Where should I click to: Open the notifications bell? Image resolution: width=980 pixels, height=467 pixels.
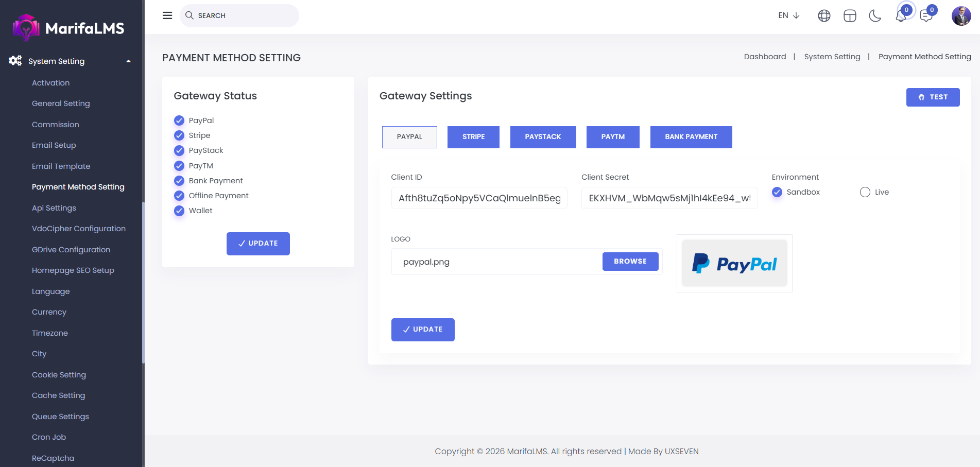(901, 16)
